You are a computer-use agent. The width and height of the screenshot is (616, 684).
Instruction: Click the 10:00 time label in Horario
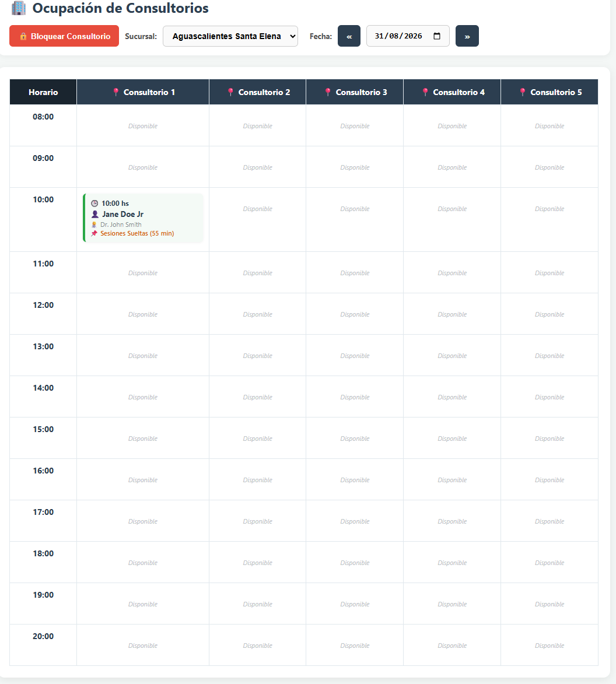43,200
